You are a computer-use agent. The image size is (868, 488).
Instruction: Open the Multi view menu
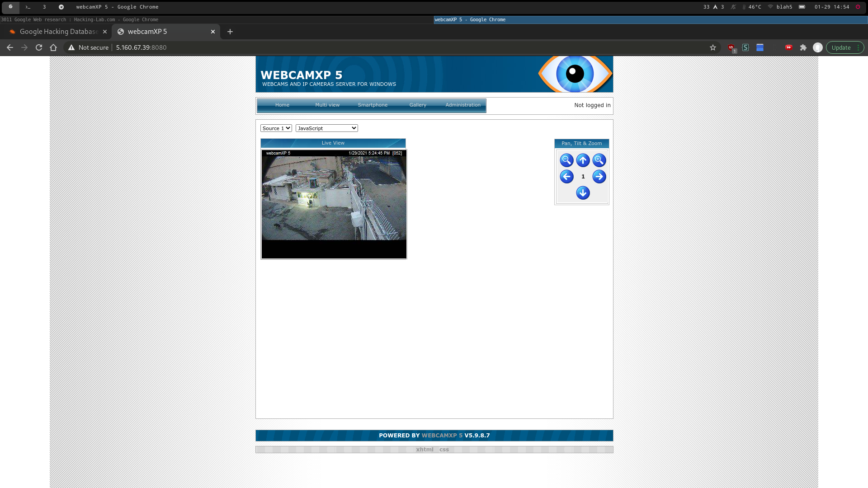327,105
